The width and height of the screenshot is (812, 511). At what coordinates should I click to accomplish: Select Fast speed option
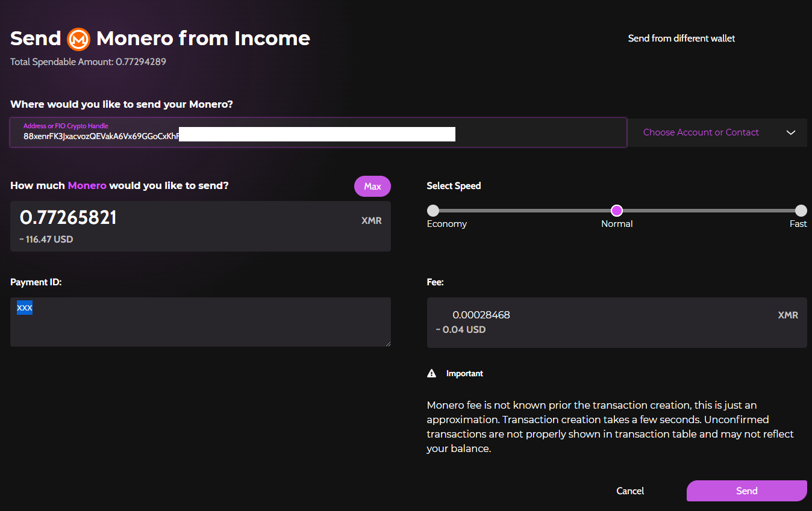point(801,211)
